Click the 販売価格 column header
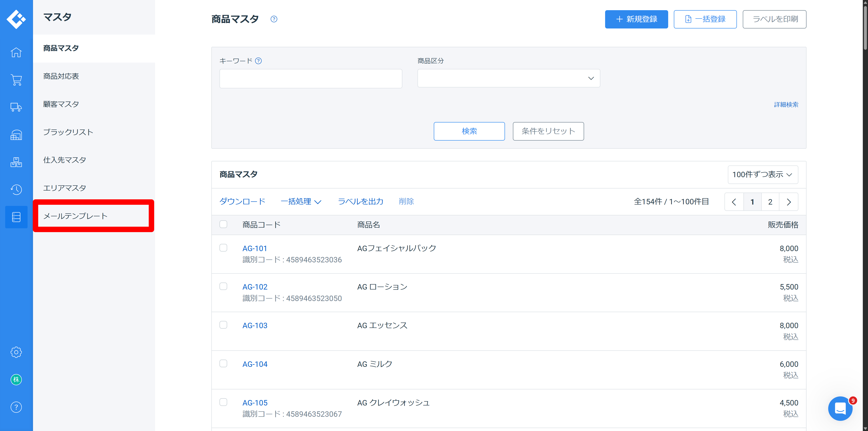The image size is (868, 431). [783, 225]
